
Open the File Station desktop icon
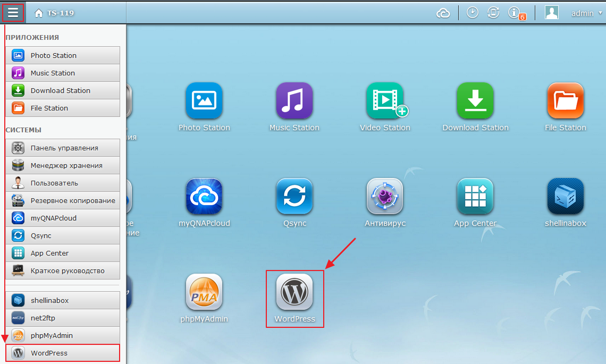pos(566,100)
